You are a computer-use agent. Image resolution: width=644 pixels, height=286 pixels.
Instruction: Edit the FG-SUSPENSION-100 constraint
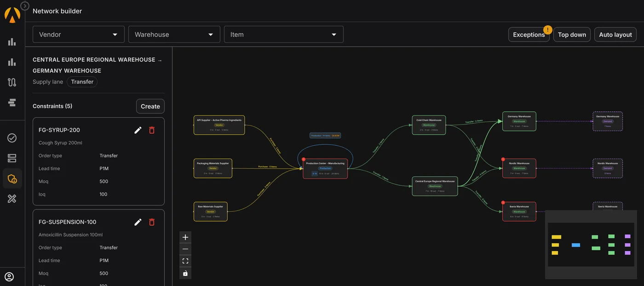click(x=138, y=222)
